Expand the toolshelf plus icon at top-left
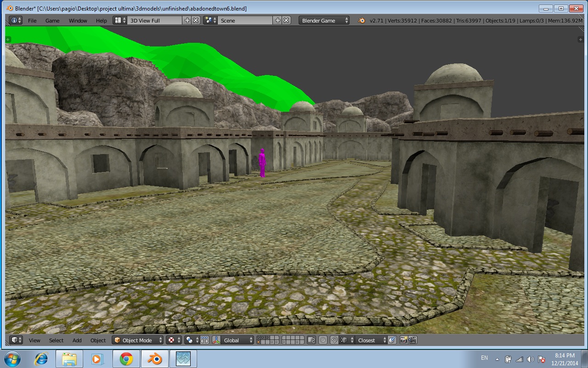Viewport: 588px width, 368px height. (8, 40)
